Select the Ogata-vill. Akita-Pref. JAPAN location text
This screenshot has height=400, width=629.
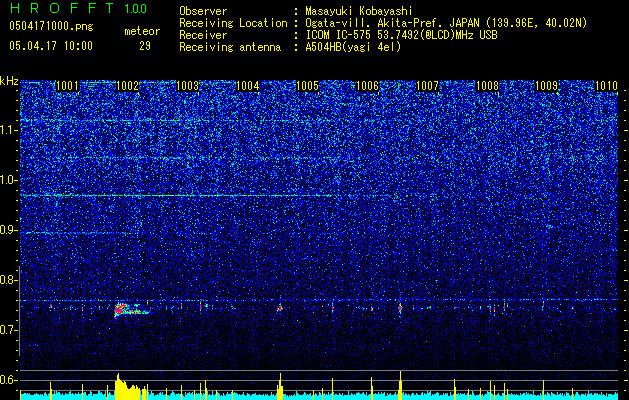click(x=446, y=23)
